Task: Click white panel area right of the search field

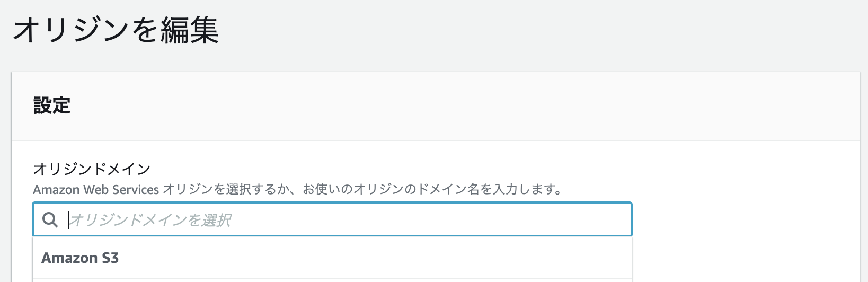Action: click(742, 220)
